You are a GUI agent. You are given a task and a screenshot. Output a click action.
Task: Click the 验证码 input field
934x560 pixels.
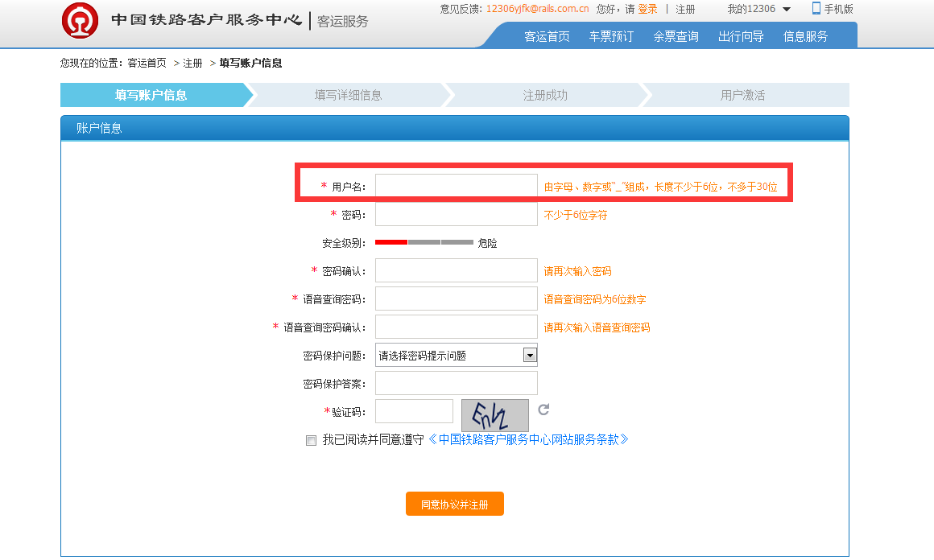tap(414, 411)
